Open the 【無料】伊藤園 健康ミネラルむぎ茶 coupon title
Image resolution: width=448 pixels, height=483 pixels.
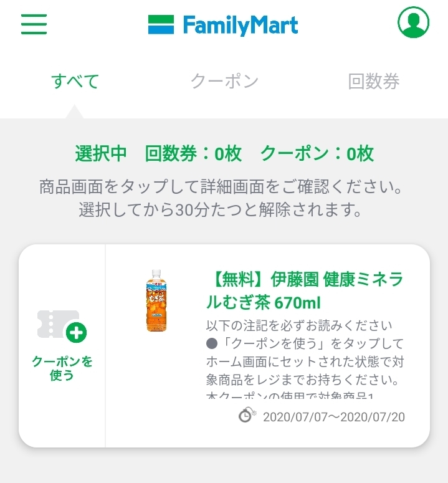(304, 291)
